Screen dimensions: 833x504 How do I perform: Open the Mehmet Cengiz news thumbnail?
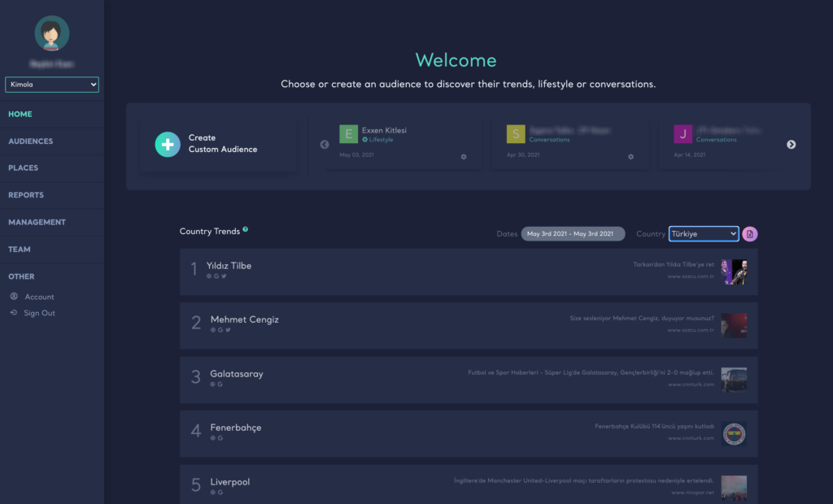[x=734, y=325]
